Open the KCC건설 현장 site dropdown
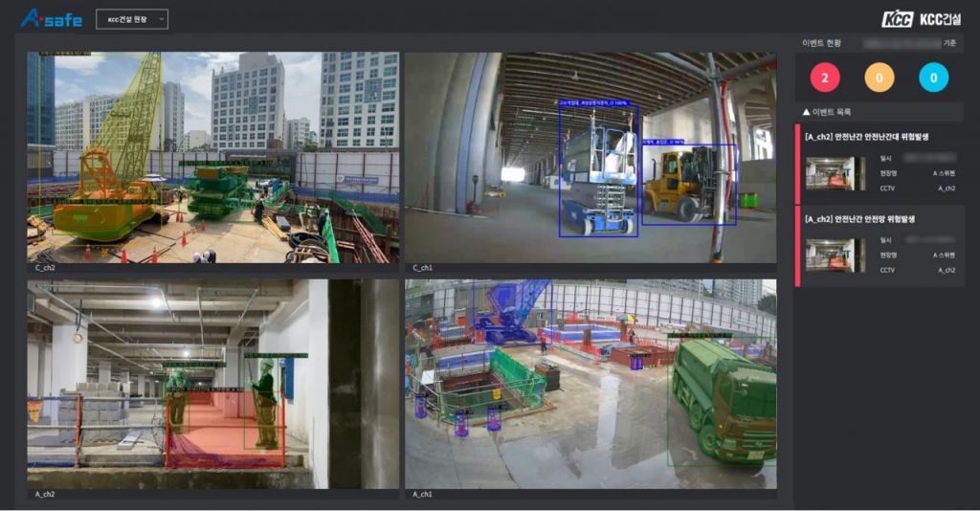 coord(132,19)
